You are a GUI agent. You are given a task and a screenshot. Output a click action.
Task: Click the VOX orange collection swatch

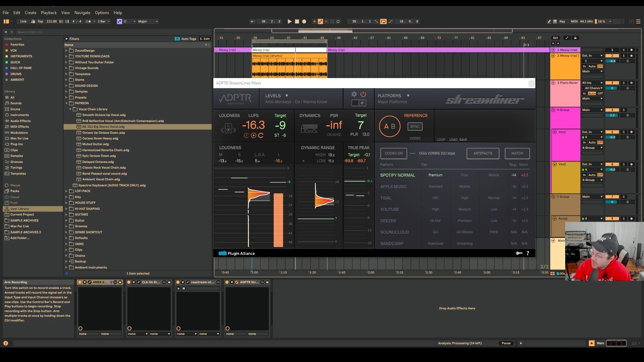(x=6, y=51)
